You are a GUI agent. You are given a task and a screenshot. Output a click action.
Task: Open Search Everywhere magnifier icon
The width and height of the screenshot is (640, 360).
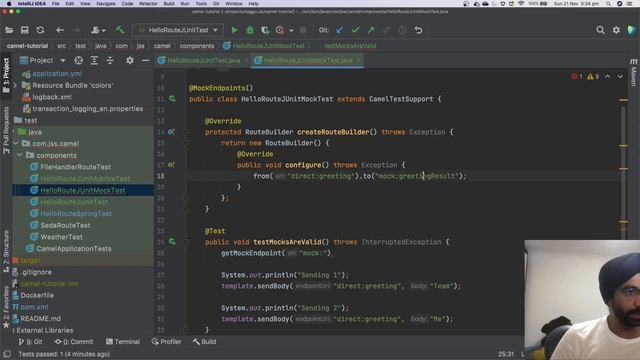coord(600,30)
